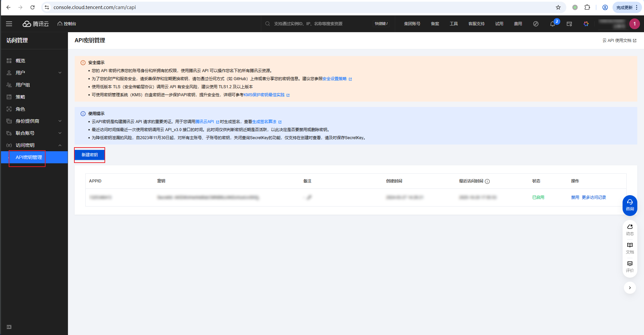Open the 安全设置策略 link

(x=337, y=79)
